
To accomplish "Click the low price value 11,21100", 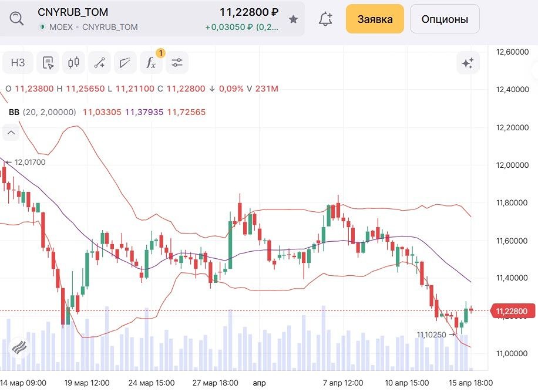I will tap(135, 89).
